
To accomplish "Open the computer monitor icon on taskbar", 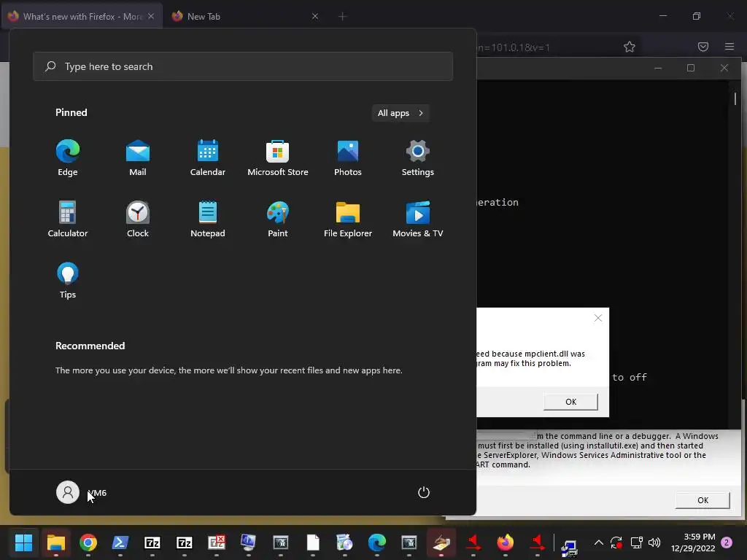I will pyautogui.click(x=248, y=542).
